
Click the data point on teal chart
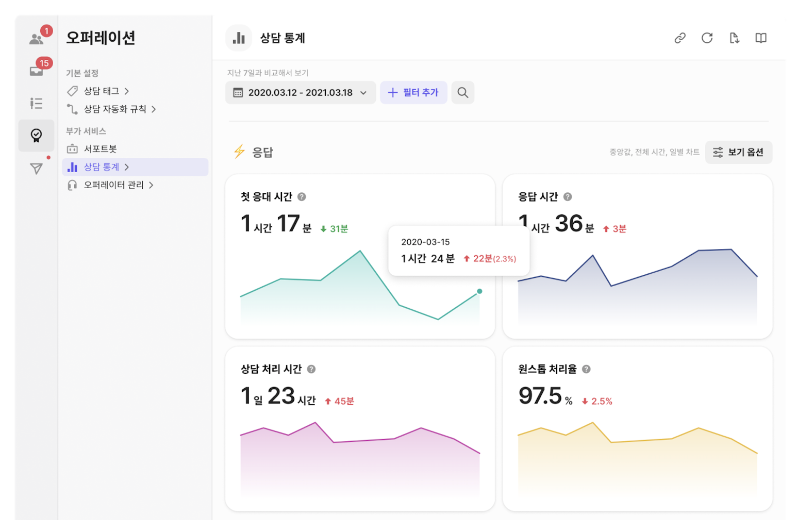479,292
